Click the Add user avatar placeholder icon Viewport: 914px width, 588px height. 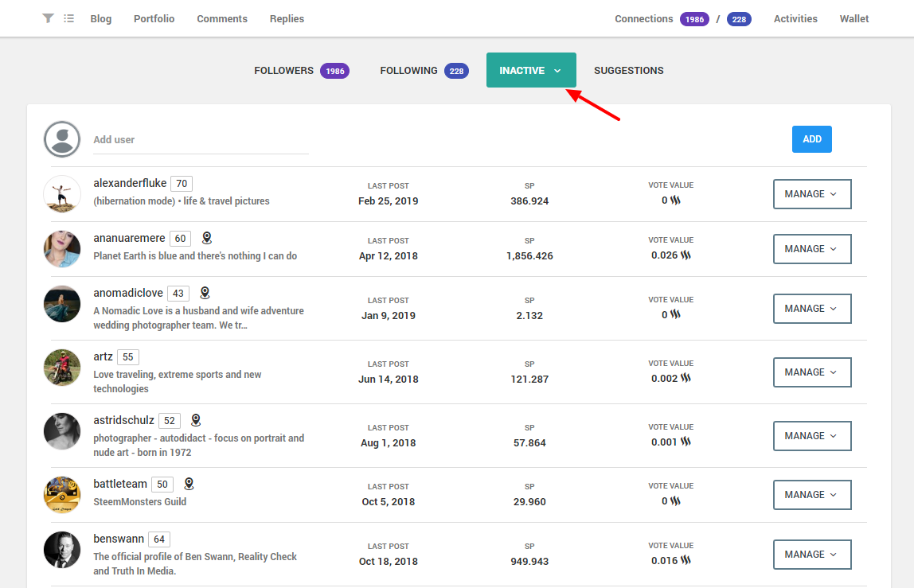point(62,139)
